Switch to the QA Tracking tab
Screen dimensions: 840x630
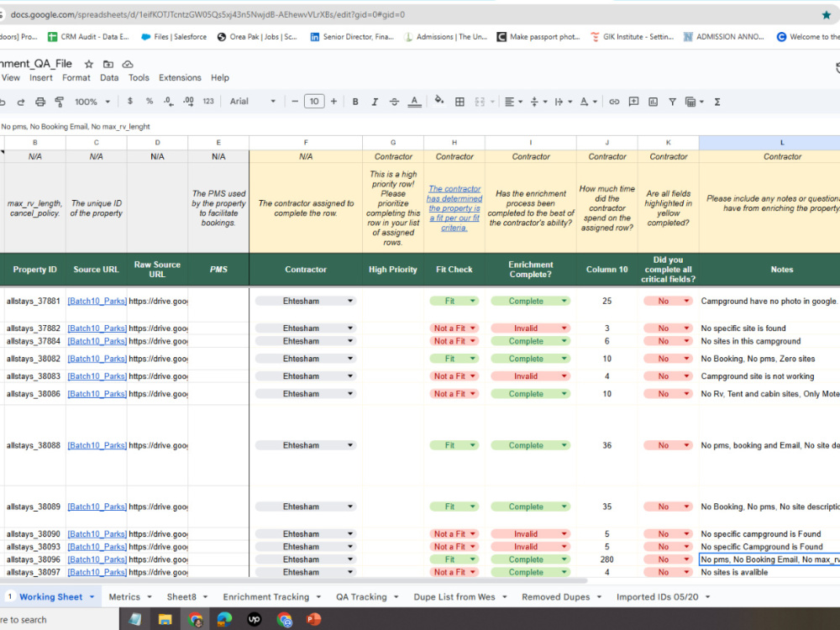[361, 596]
